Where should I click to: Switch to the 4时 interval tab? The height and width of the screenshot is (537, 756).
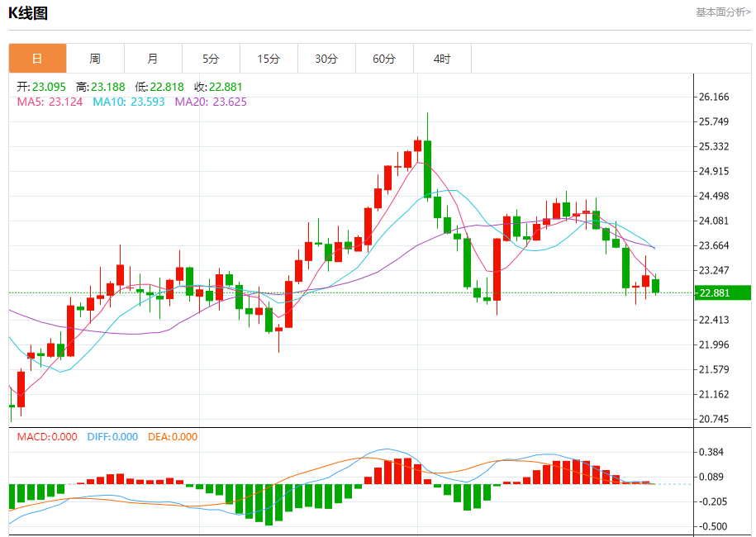click(x=442, y=59)
